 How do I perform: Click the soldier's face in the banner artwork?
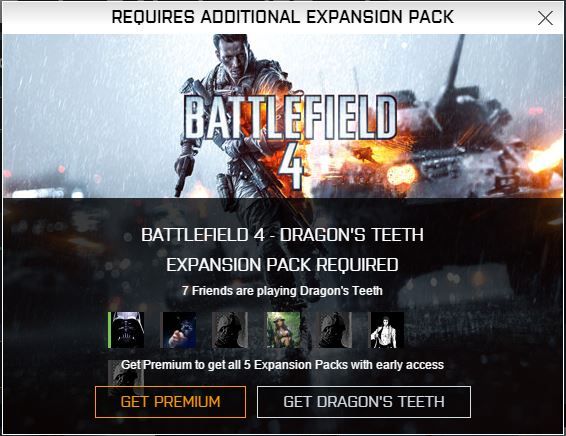click(x=233, y=58)
